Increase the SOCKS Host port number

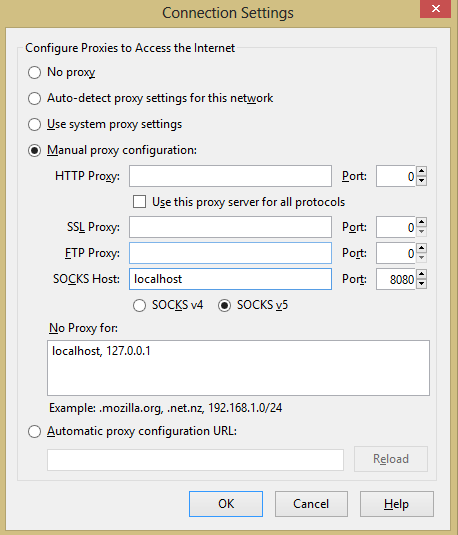pyautogui.click(x=422, y=274)
